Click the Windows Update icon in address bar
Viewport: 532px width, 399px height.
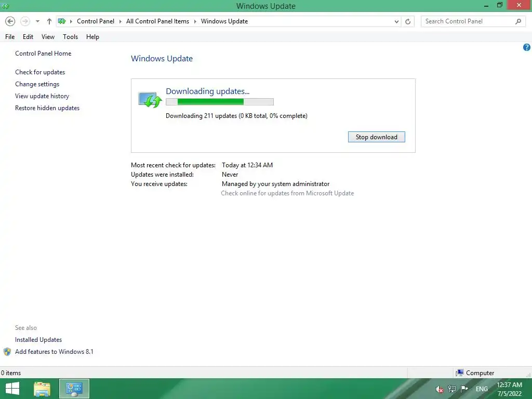62,21
